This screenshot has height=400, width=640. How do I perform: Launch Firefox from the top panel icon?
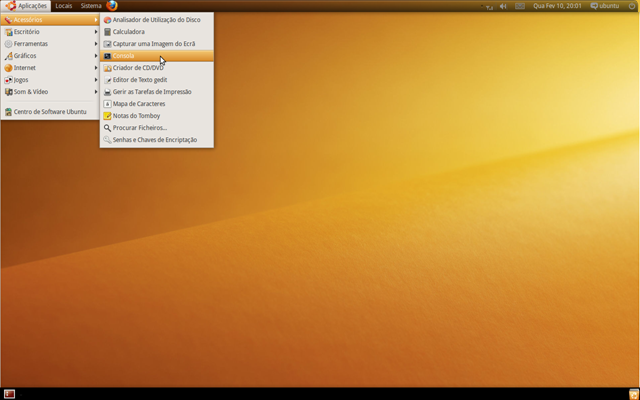tap(112, 6)
